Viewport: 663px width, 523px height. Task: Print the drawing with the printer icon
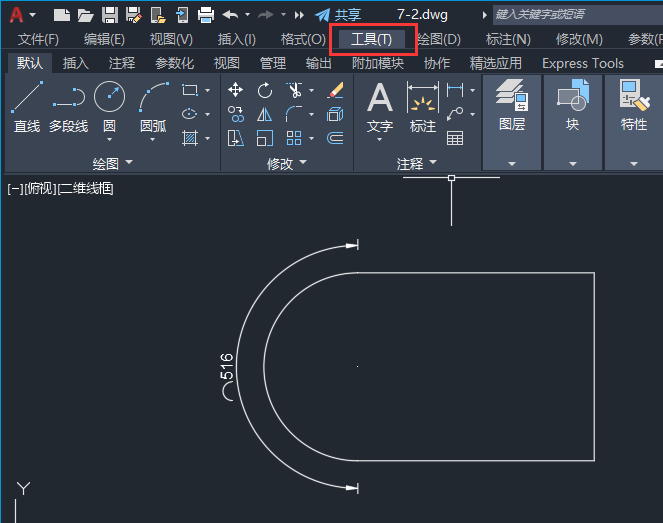tap(206, 15)
